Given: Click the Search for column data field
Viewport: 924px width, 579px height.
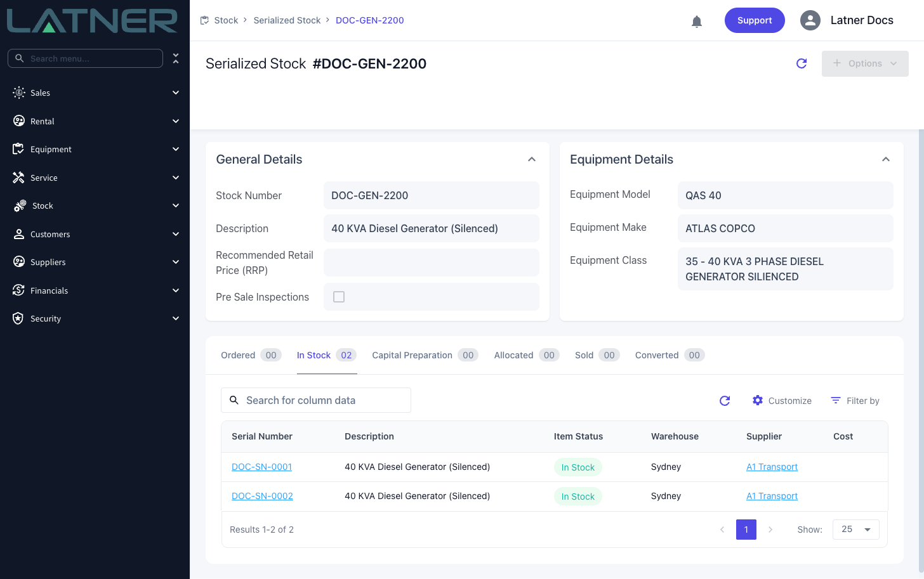Looking at the screenshot, I should 316,400.
